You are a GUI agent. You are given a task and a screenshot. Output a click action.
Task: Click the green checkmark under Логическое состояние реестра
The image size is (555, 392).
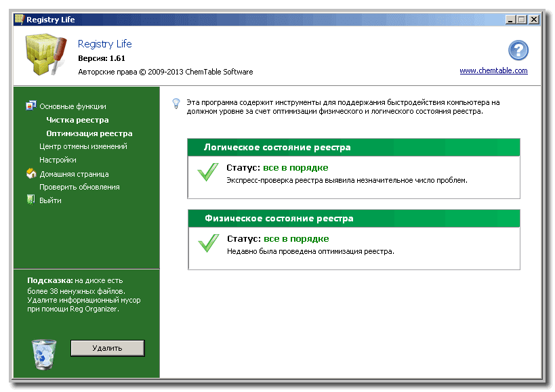click(x=208, y=172)
